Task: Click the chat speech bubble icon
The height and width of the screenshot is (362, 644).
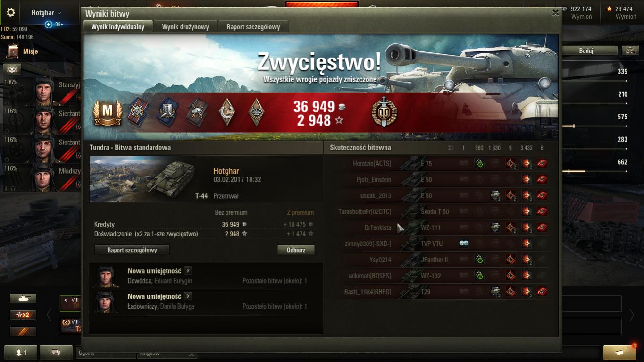Action: click(56, 353)
